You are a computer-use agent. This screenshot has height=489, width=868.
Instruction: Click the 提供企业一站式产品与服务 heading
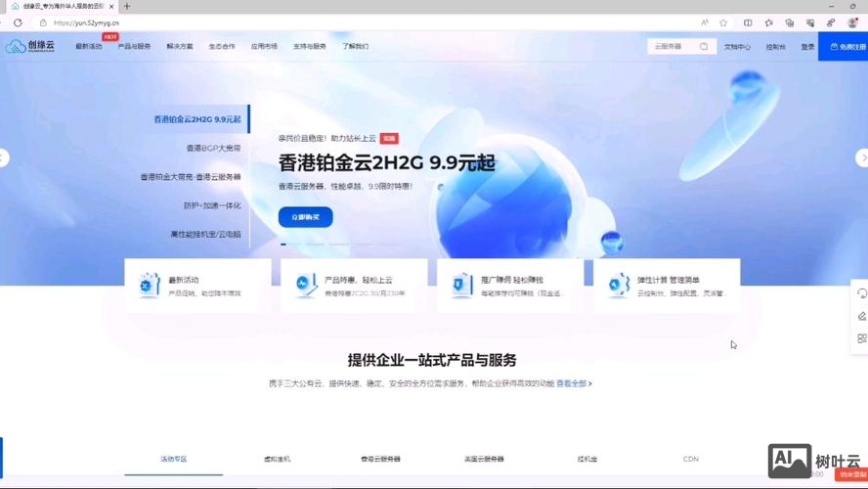click(432, 360)
